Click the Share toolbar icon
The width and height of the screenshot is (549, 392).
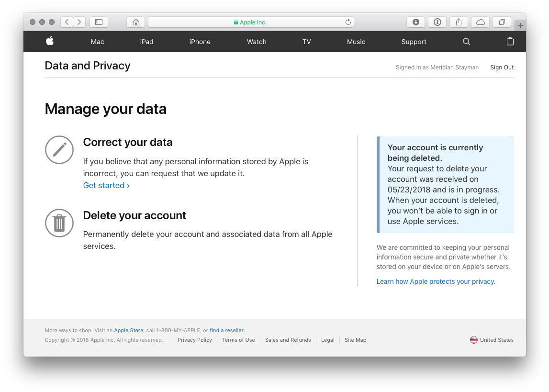[459, 22]
